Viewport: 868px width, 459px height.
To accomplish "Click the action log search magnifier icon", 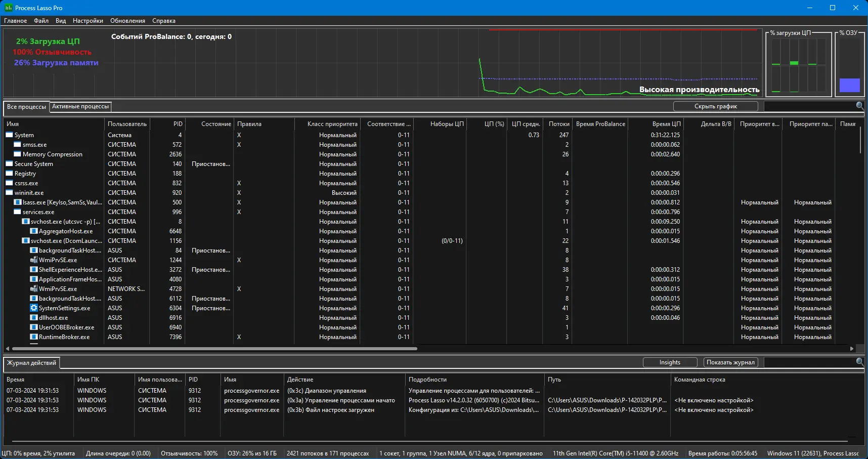I will point(859,362).
